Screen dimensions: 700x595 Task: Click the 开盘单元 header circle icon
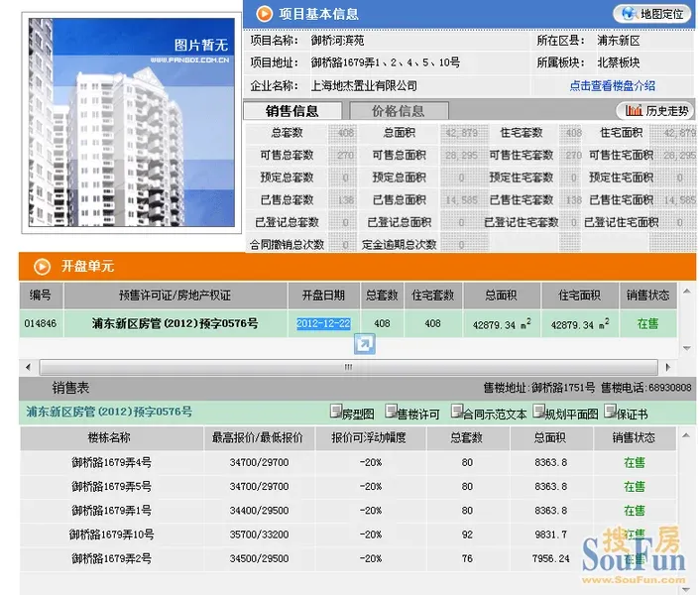42,267
